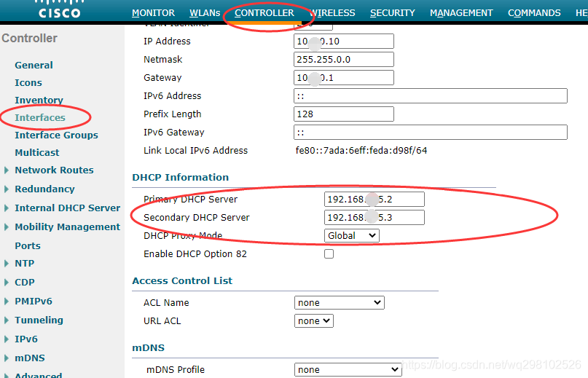Open Redundancy menu item
Screen dimensions: 588x378
point(44,189)
